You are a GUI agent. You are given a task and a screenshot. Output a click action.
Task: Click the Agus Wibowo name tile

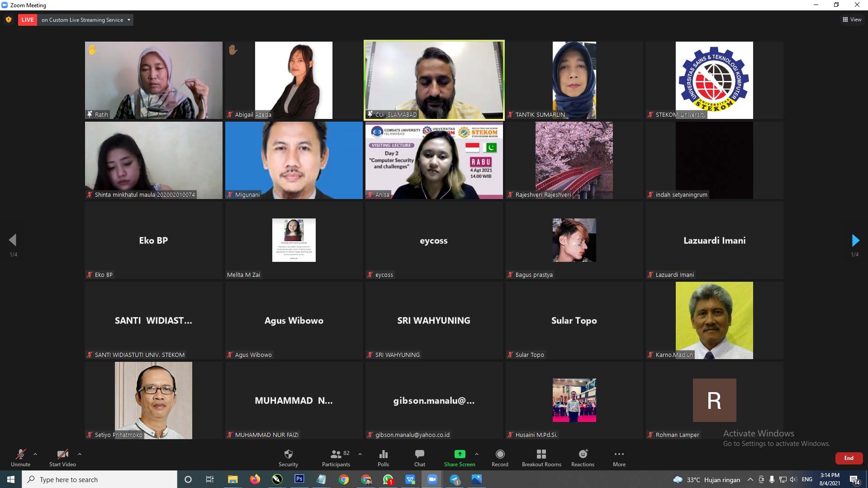pyautogui.click(x=294, y=320)
